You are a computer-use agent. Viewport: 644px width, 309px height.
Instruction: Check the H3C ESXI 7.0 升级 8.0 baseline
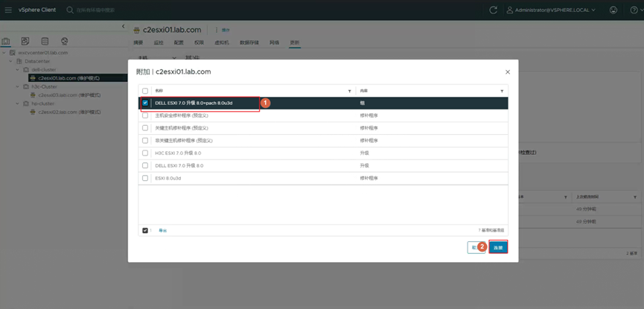[x=145, y=153]
